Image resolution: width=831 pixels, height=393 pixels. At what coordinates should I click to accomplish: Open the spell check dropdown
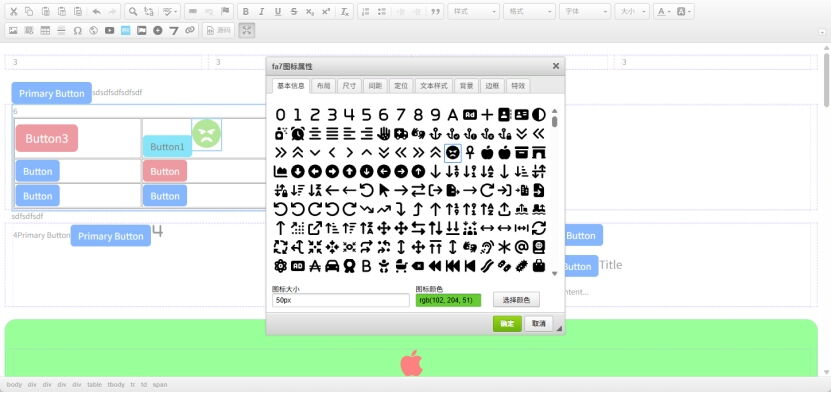(x=170, y=12)
